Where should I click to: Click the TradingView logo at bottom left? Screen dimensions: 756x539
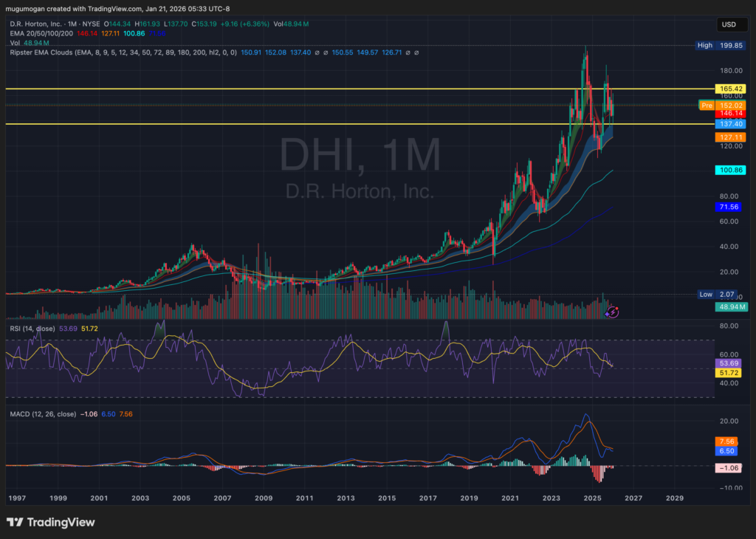click(51, 522)
